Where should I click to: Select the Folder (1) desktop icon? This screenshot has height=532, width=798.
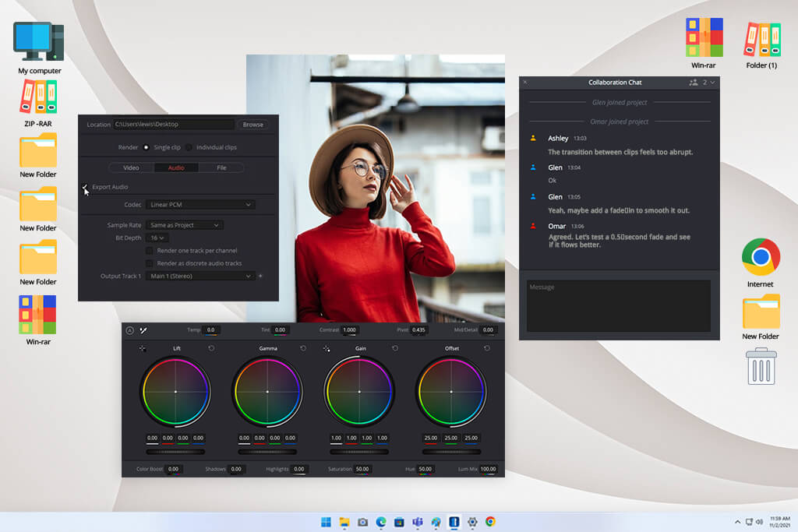click(761, 44)
